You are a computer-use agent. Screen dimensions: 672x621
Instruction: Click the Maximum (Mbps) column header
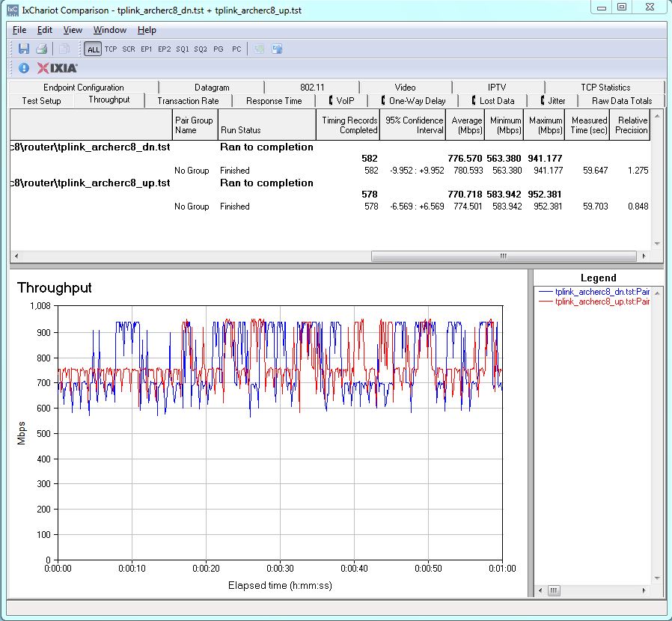click(x=544, y=125)
